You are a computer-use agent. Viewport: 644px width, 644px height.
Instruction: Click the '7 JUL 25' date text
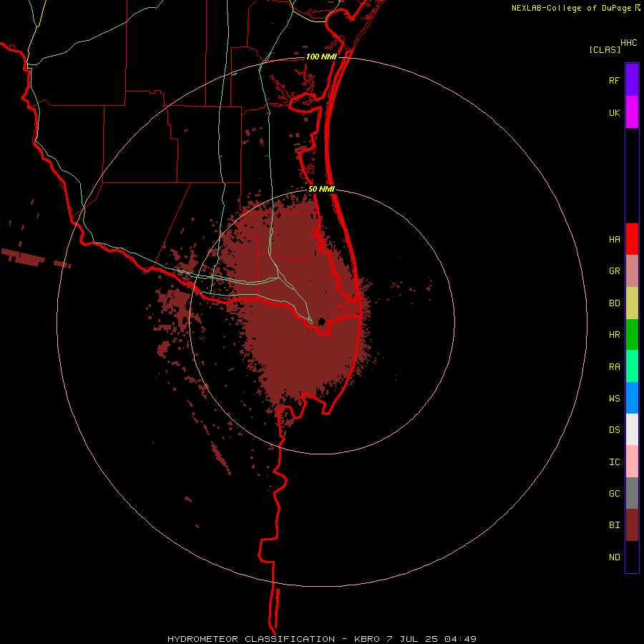413,639
